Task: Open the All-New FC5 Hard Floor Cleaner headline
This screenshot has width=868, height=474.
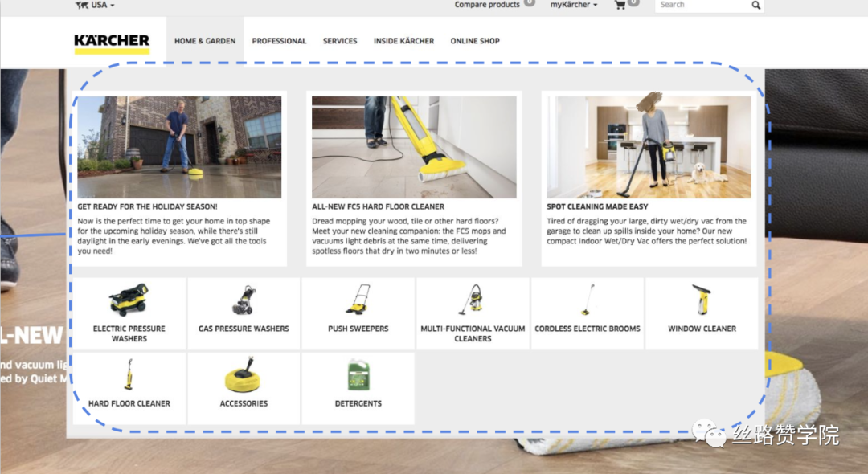Action: [x=378, y=206]
